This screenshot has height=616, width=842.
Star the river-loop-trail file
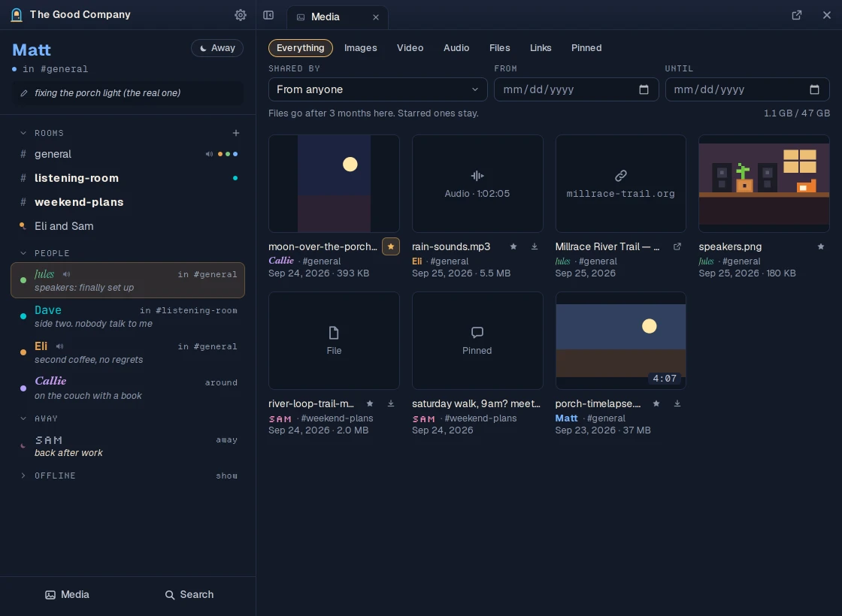370,403
